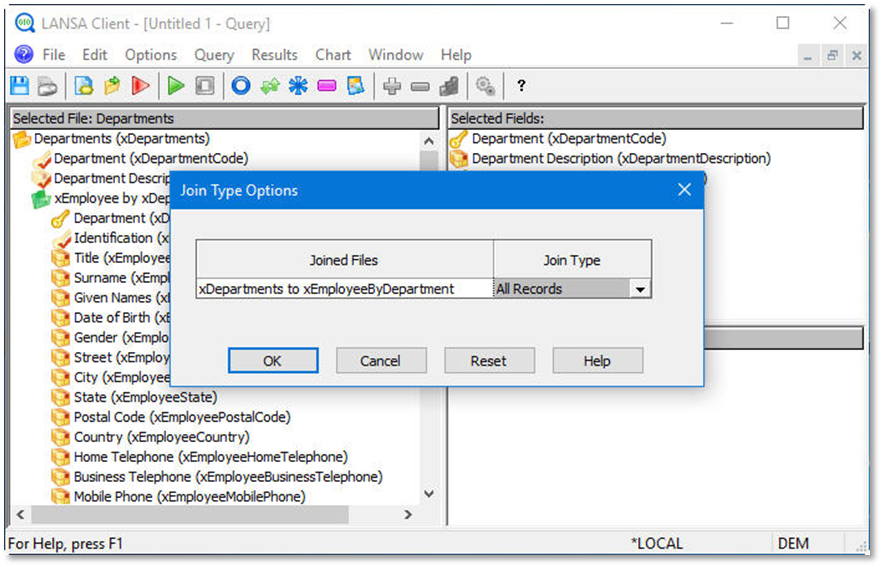Select Country (xEmployeeCountry) tree item
The height and width of the screenshot is (567, 882).
tap(161, 438)
